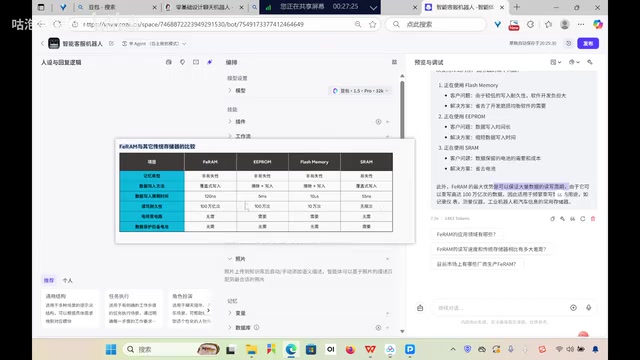Open a new browser tab with the plus button
This screenshot has height=360, width=640.
tap(517, 7)
